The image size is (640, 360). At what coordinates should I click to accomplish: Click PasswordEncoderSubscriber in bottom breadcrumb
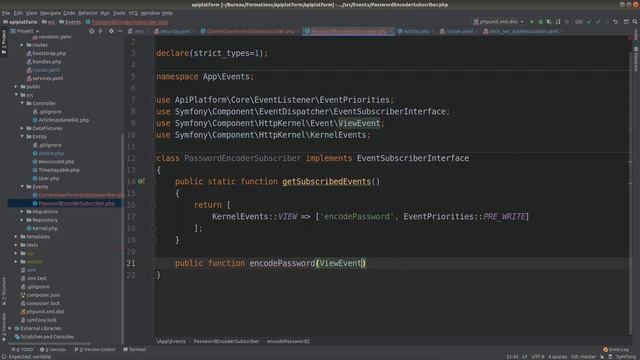click(x=226, y=341)
